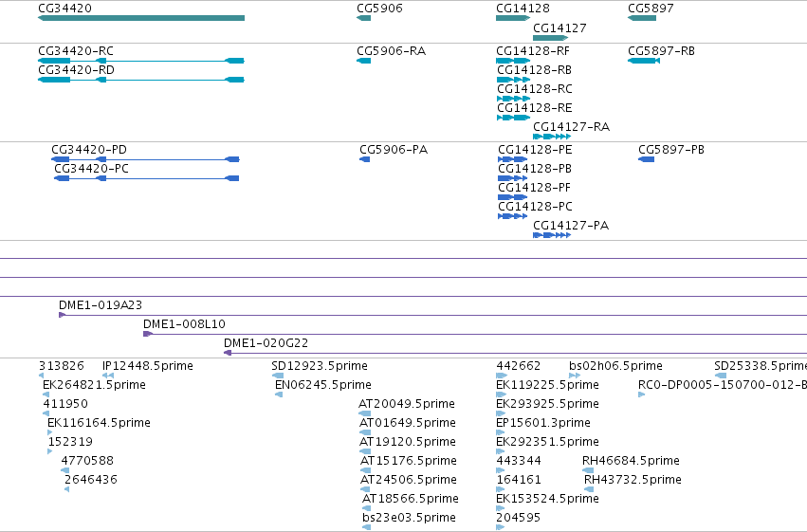This screenshot has width=807, height=532.
Task: Click EST feature 4770588
Action: (64, 470)
